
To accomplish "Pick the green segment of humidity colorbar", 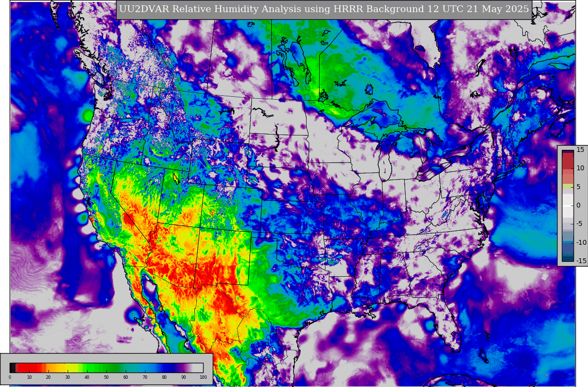I will 102,368.
